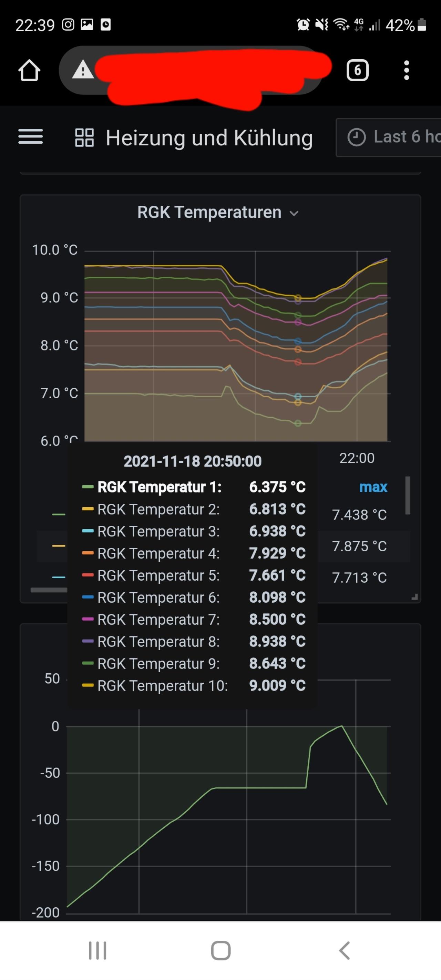
Task: Click RGK Temperatur 1 tooltip row
Action: (194, 487)
